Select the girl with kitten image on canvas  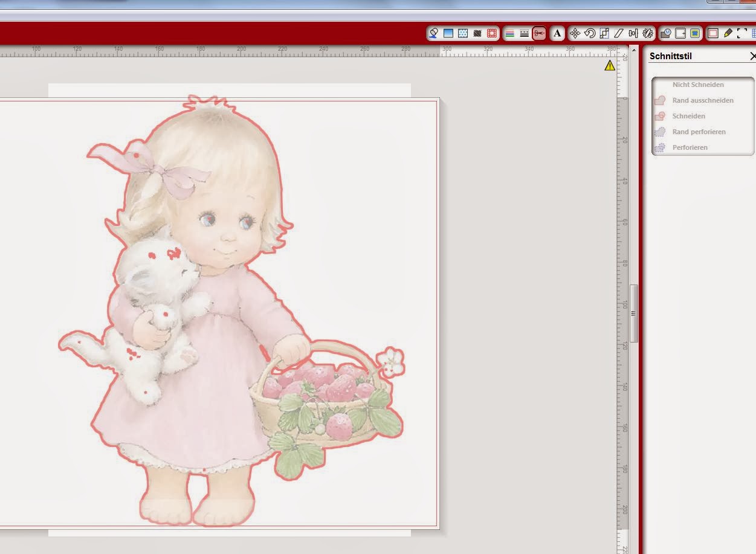pyautogui.click(x=231, y=311)
